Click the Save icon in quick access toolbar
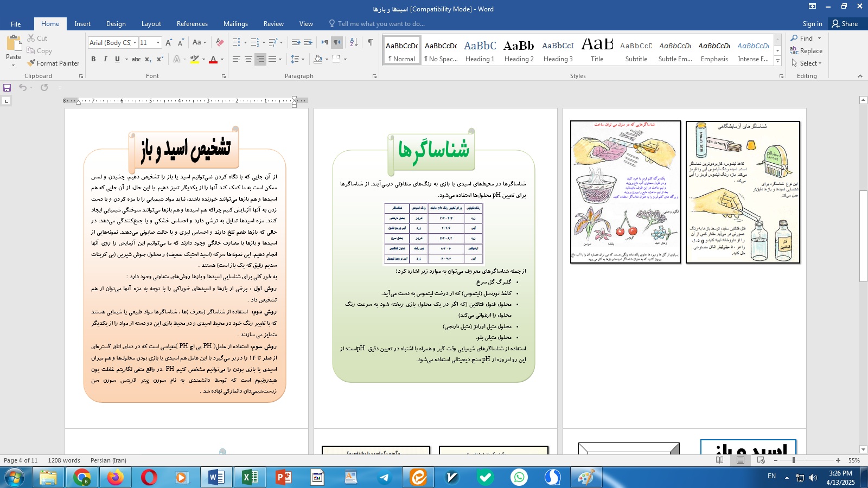868x488 pixels. click(x=7, y=88)
